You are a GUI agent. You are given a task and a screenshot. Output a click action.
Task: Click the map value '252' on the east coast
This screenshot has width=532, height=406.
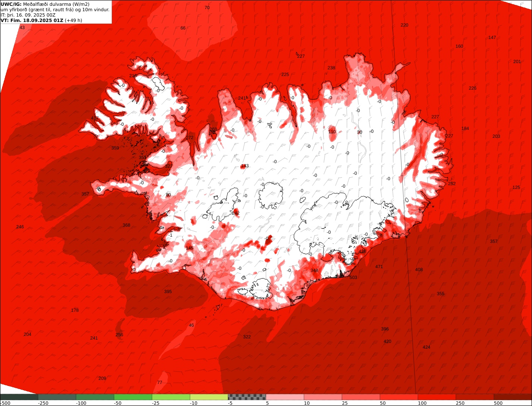coord(452,183)
